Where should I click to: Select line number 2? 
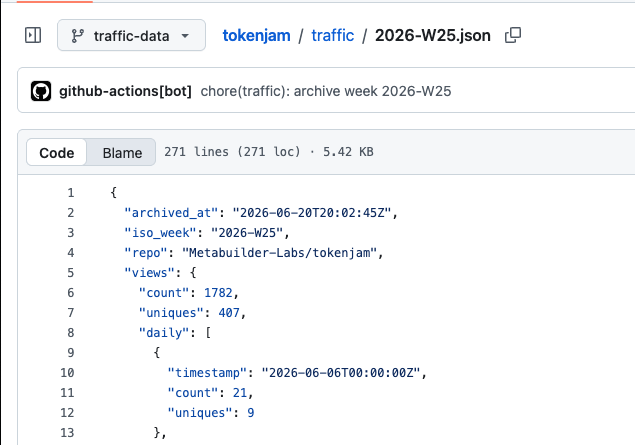pos(71,213)
